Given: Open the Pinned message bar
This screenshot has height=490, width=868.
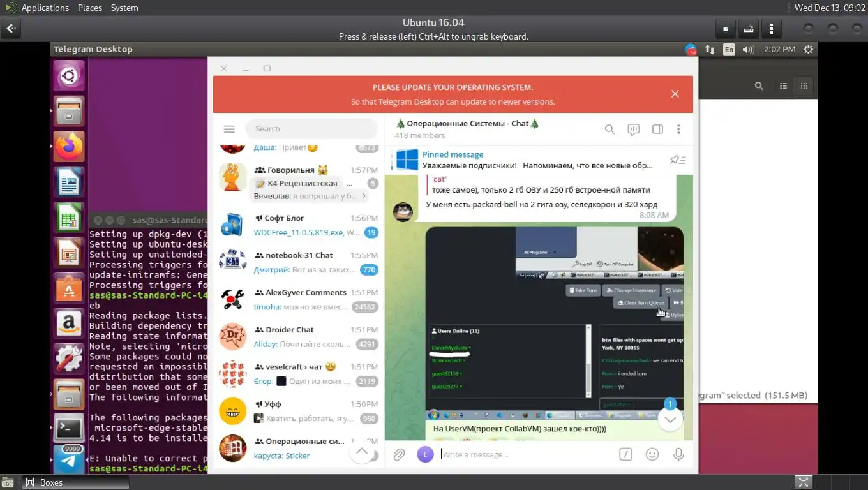Looking at the screenshot, I should pos(539,160).
